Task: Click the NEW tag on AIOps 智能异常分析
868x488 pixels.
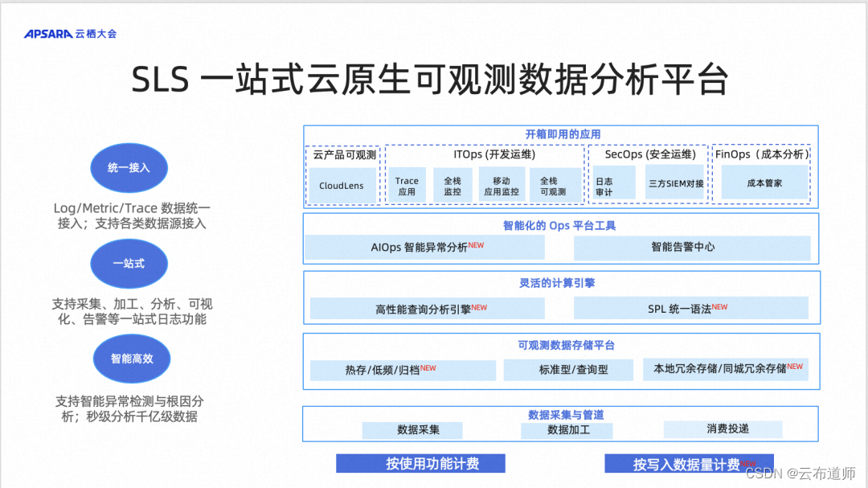Action: click(x=476, y=245)
